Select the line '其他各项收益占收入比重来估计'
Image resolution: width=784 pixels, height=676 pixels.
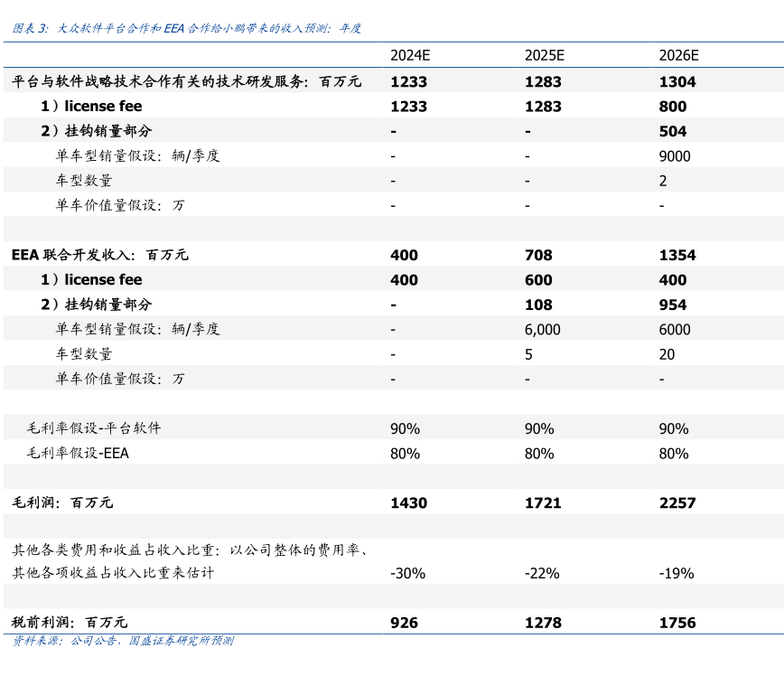[x=113, y=573]
